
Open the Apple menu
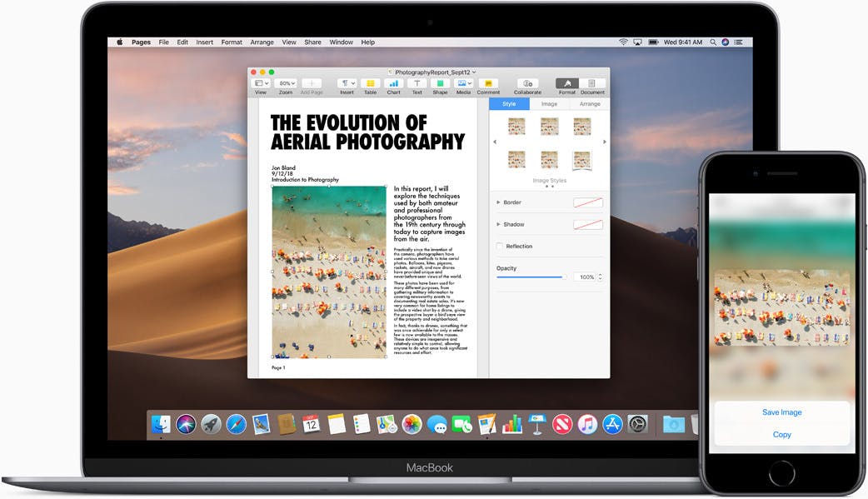tap(119, 42)
